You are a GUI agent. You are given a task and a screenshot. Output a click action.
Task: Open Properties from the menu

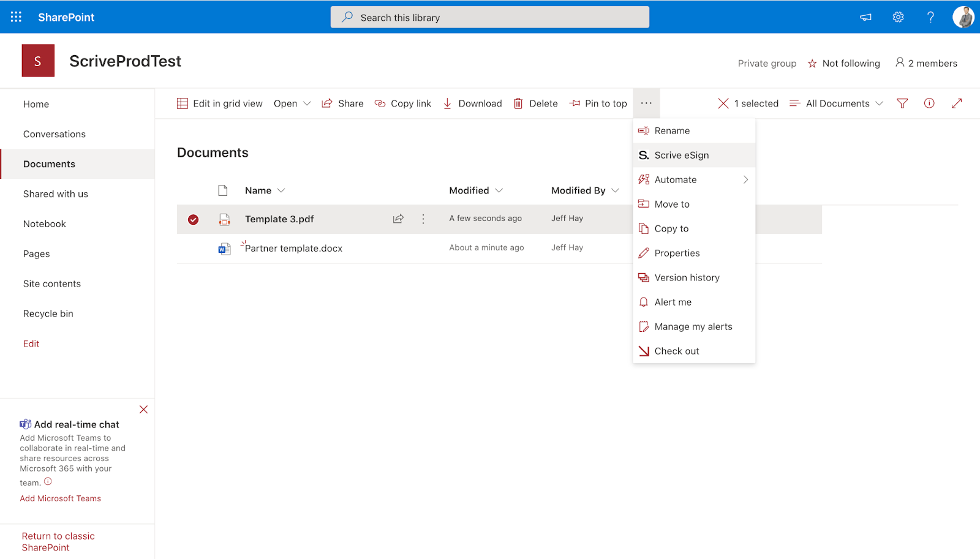(694, 253)
